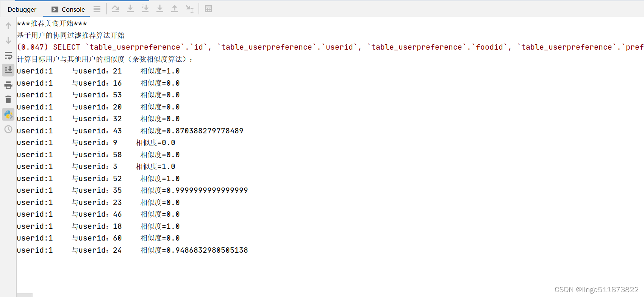Click the row for userid 3
Image resolution: width=644 pixels, height=297 pixels.
pyautogui.click(x=96, y=167)
